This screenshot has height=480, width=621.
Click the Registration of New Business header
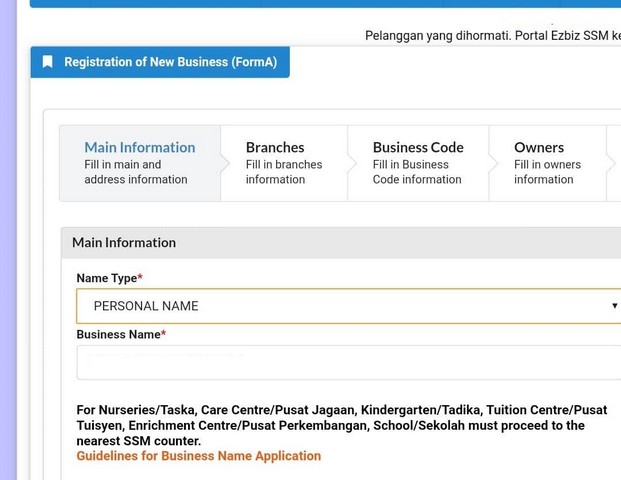(170, 62)
